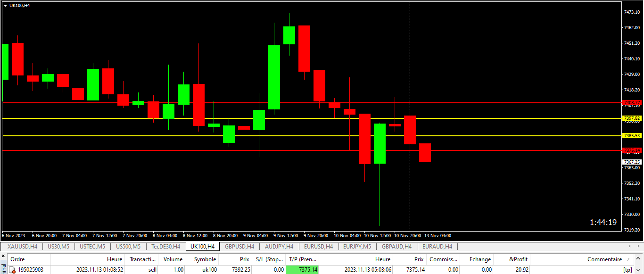This screenshot has width=644, height=274.
Task: Sort by the Transaction column header
Action: [x=142, y=259]
